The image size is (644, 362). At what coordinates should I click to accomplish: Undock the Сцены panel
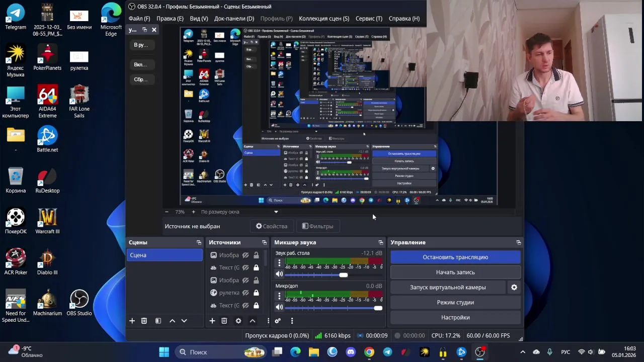tap(199, 242)
